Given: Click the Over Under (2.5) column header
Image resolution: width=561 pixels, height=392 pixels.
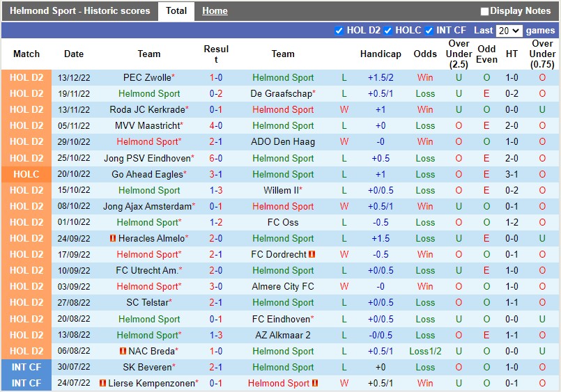Looking at the screenshot, I should (459, 54).
